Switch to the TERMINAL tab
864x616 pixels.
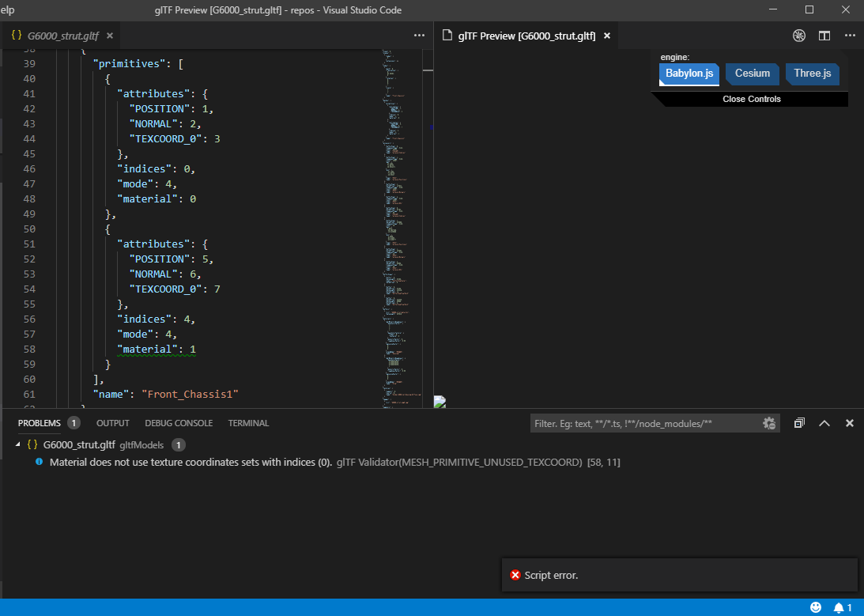coord(248,423)
